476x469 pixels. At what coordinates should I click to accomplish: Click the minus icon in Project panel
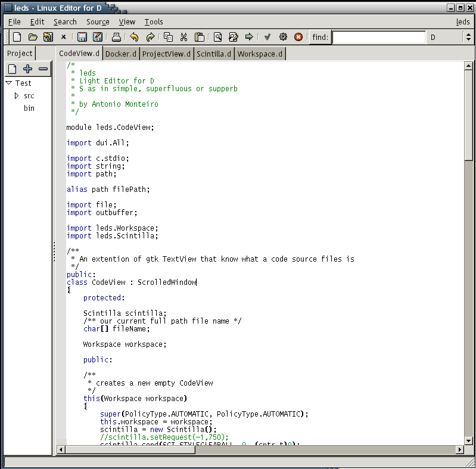tap(43, 69)
